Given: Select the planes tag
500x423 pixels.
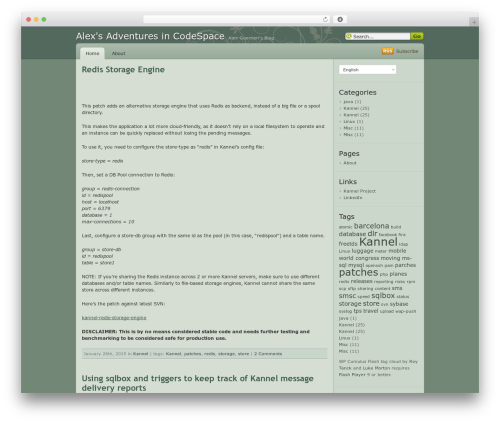Looking at the screenshot, I should (398, 274).
